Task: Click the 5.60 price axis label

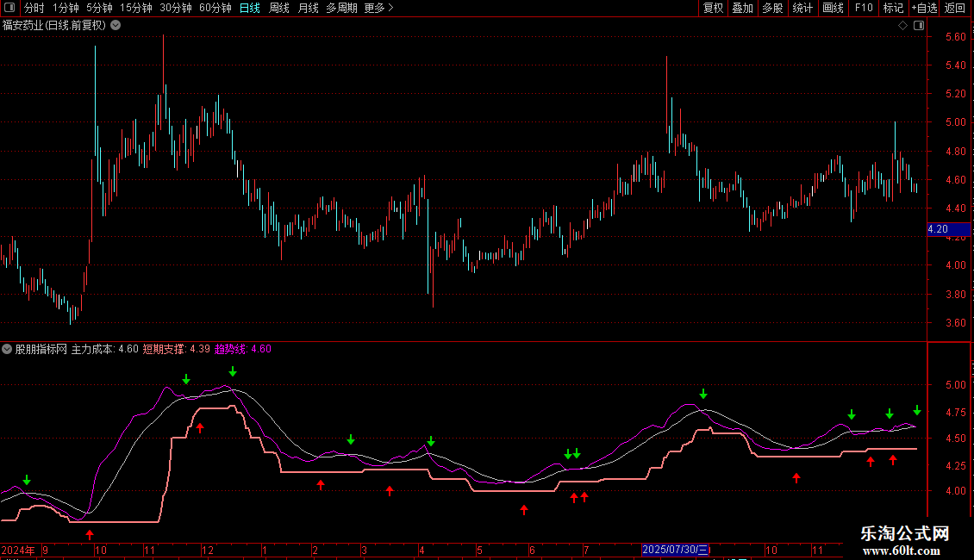Action: 955,37
